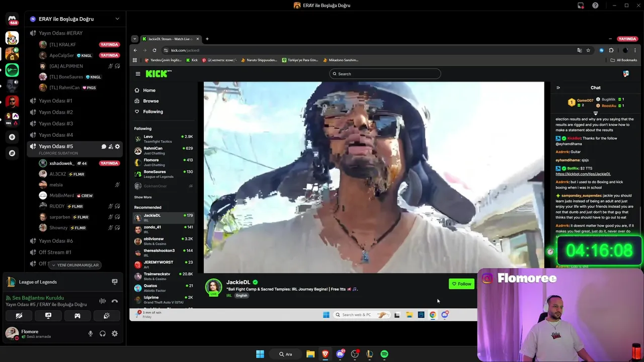Toggle camera in Discord voice panel
Viewport: 644px width, 362px height.
[x=19, y=316]
